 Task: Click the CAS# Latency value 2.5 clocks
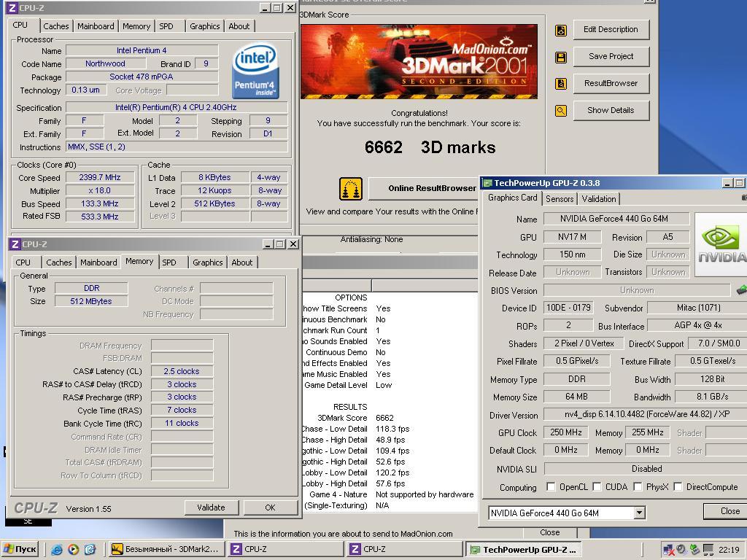pos(182,371)
